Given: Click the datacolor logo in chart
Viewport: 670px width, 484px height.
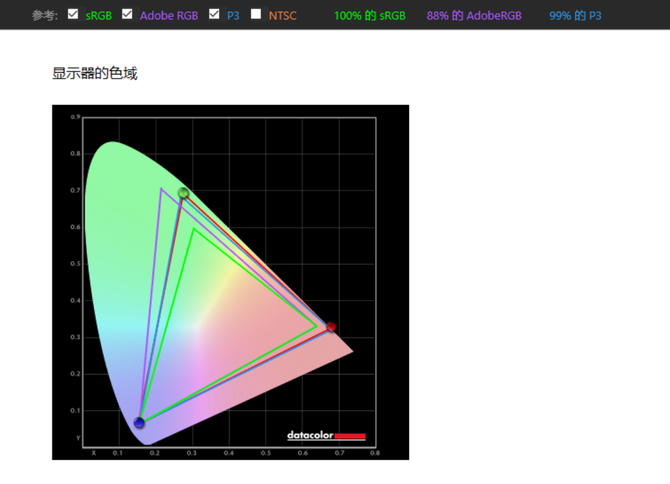Looking at the screenshot, I should (x=326, y=436).
